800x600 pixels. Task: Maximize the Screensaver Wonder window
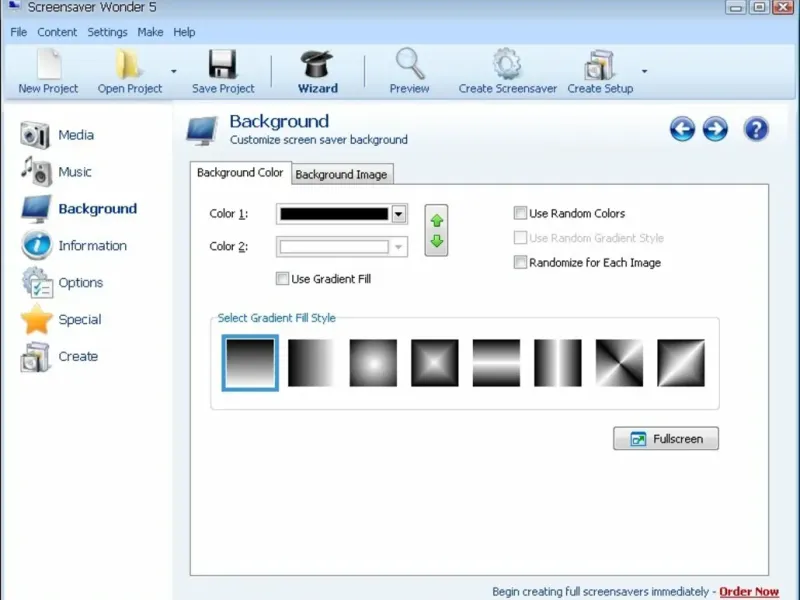pos(759,7)
